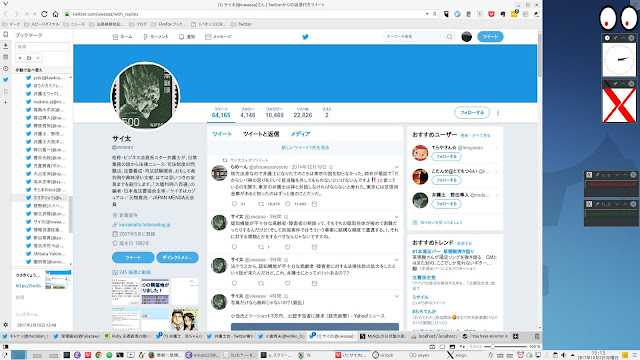Viewport: 640px width, 360px height.
Task: Toggle the panel visibility button in status bar
Action: click(5, 347)
